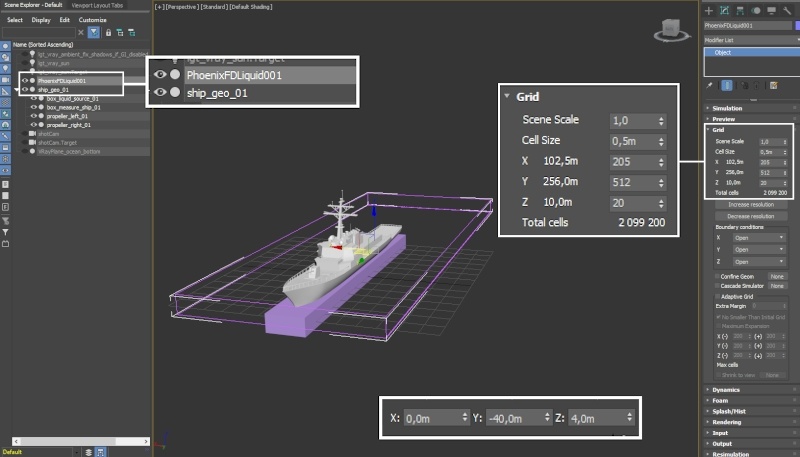This screenshot has height=457, width=800.
Task: Toggle Display Lights filter in Scene Explorer
Action: [6, 68]
